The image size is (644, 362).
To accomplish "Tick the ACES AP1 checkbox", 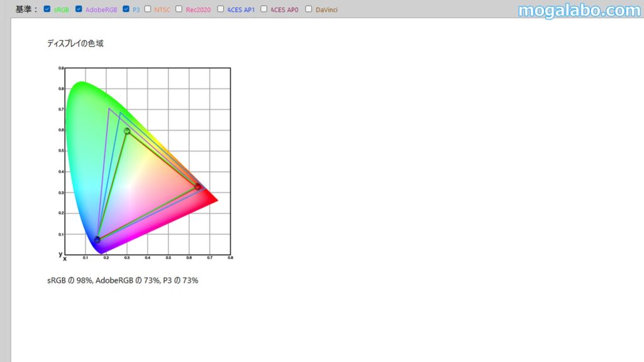I will (221, 9).
